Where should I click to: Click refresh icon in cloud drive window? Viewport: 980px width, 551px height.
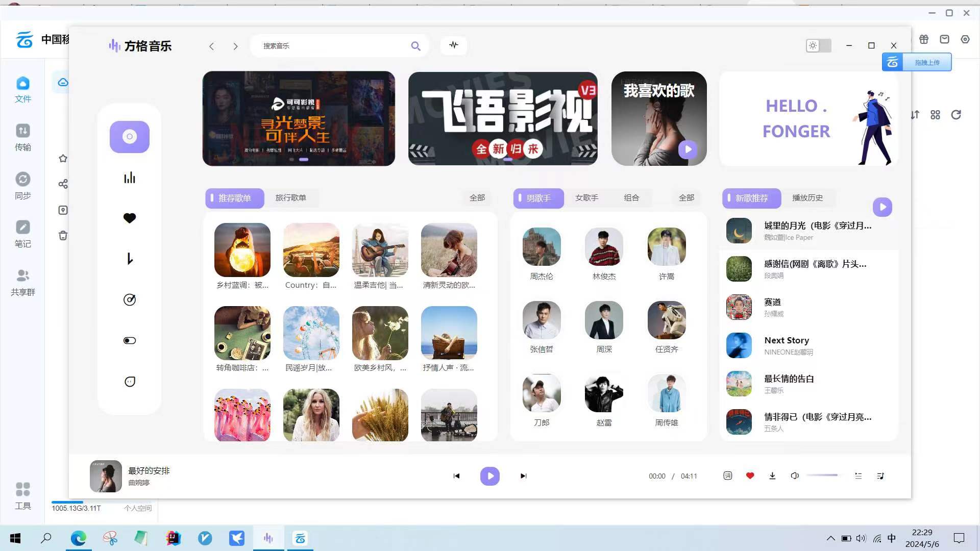pyautogui.click(x=956, y=115)
